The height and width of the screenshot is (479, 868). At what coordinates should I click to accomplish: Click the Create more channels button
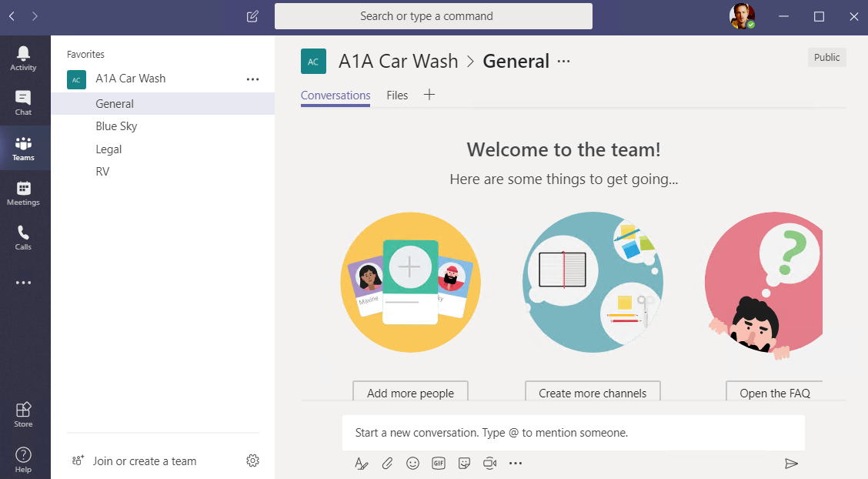[593, 391]
